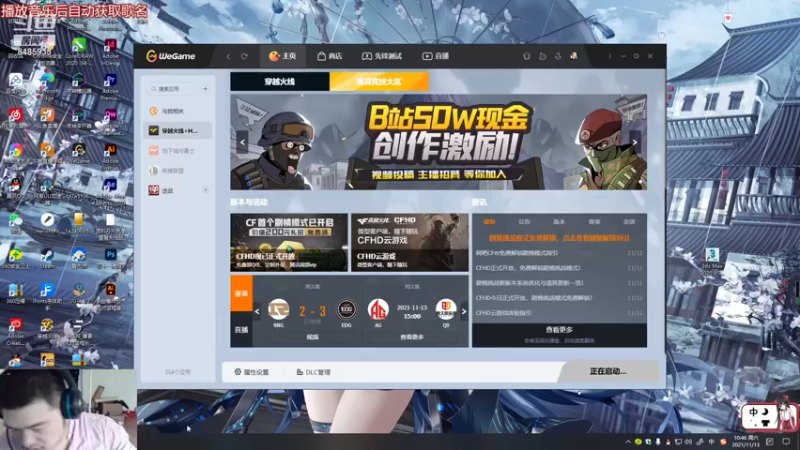Switch to 高清竞技大区 tab
Image resolution: width=800 pixels, height=450 pixels.
[x=379, y=82]
